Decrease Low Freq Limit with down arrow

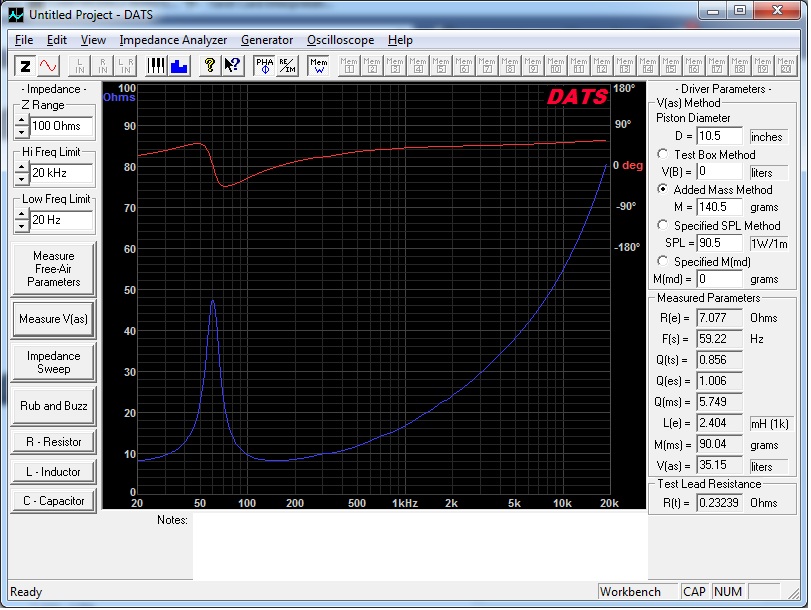pos(21,226)
